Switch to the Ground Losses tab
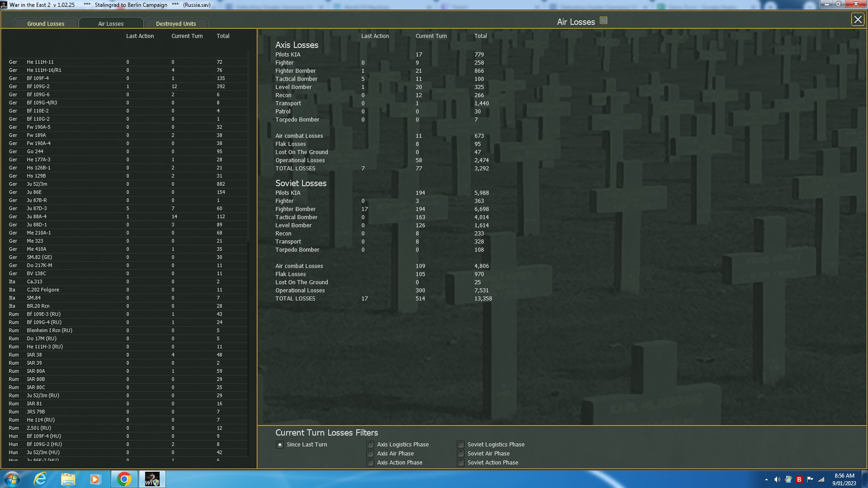 (46, 23)
